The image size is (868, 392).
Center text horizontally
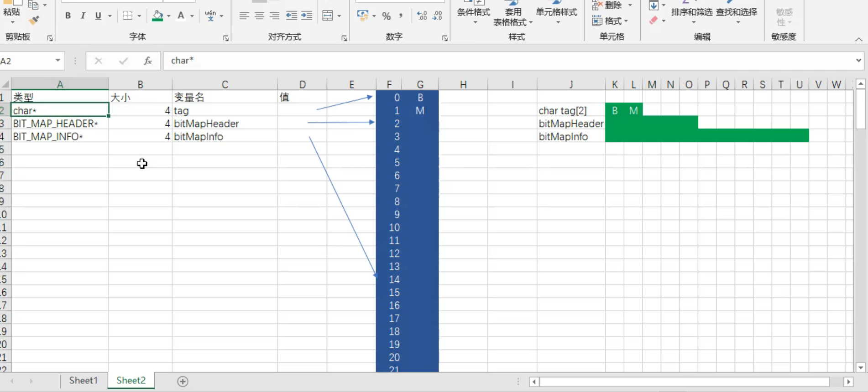point(259,16)
